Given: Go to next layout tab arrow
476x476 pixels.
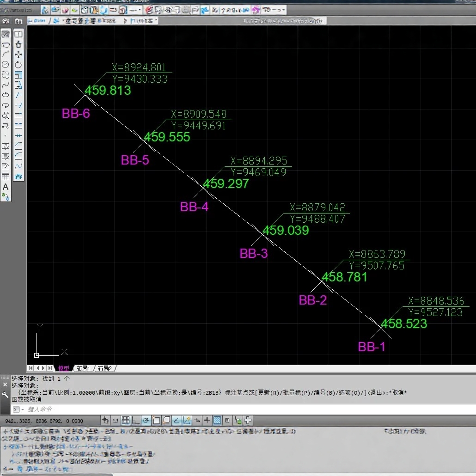Looking at the screenshot, I should [43, 368].
